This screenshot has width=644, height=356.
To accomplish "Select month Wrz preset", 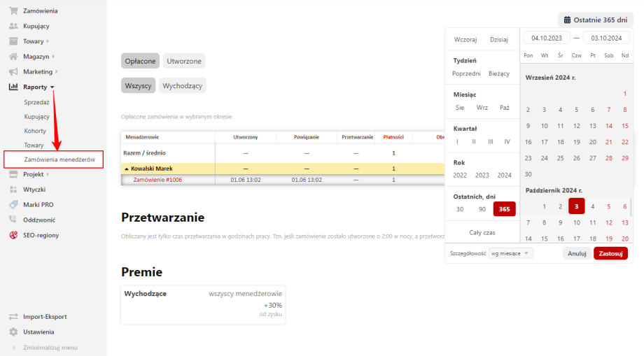I will point(482,108).
